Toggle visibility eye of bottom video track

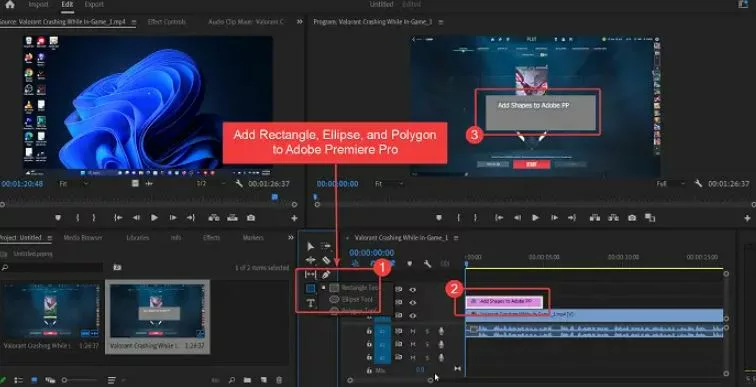point(413,316)
